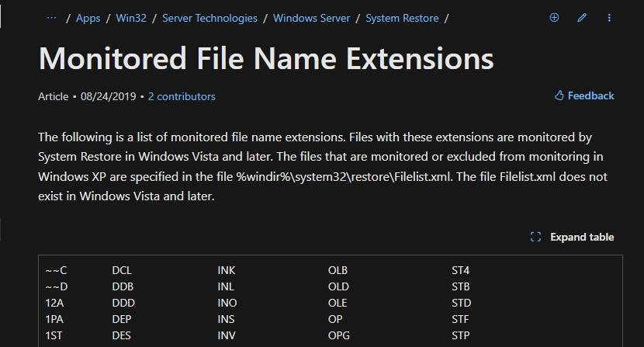The width and height of the screenshot is (644, 347).
Task: Expand the breadcrumb ellipsis menu
Action: pyautogui.click(x=51, y=18)
